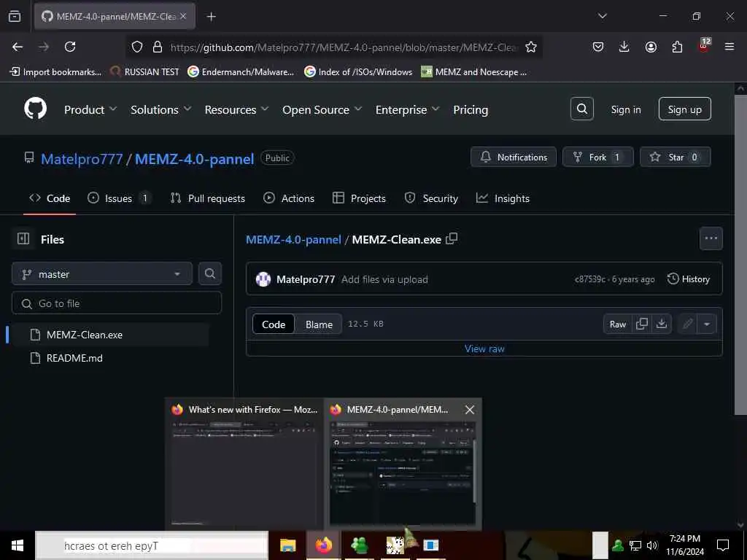Viewport: 747px width, 560px height.
Task: Open the Issues tab
Action: click(x=119, y=198)
